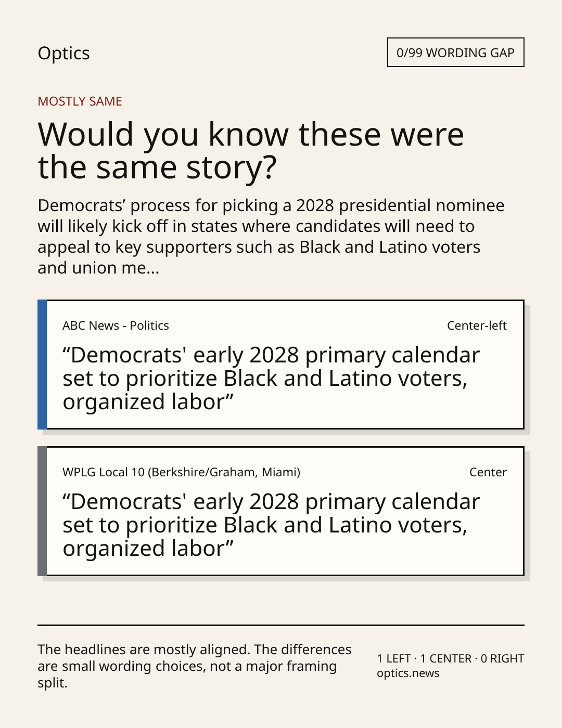
Task: Click the 1 CENTER count
Action: pyautogui.click(x=445, y=658)
